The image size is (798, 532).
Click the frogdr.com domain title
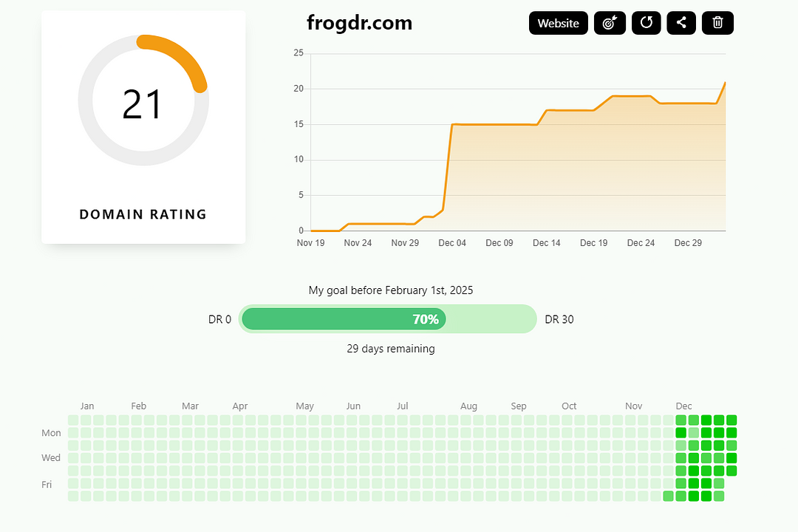coord(359,23)
